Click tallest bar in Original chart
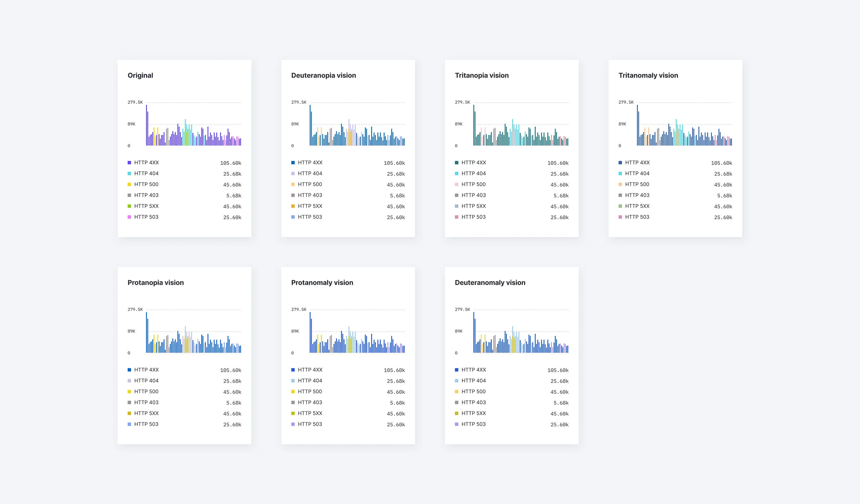 [147, 125]
